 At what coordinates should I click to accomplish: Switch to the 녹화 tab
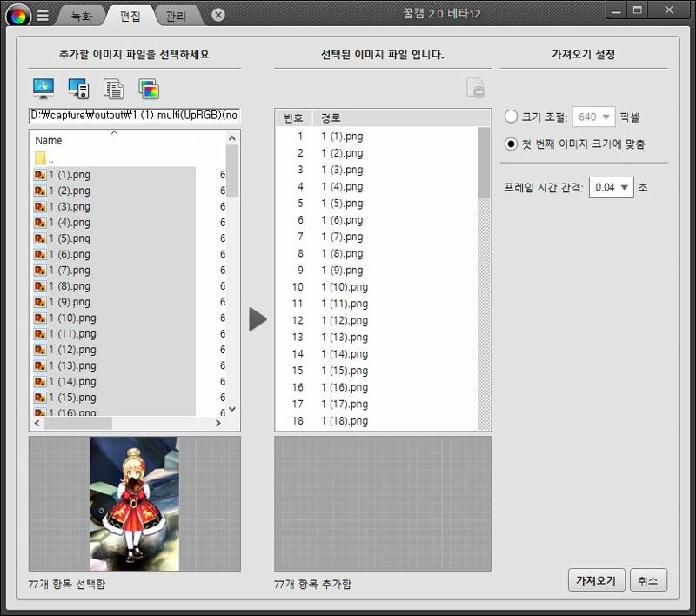81,17
